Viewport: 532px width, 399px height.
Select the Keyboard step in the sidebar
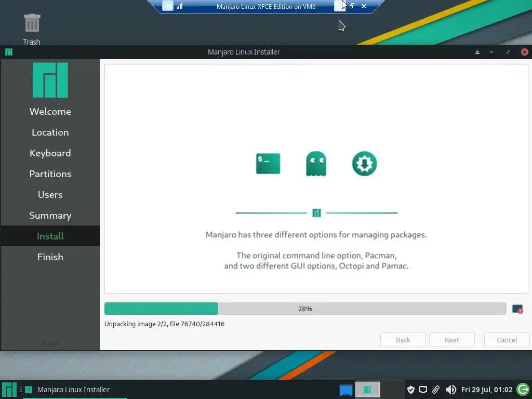tap(50, 153)
